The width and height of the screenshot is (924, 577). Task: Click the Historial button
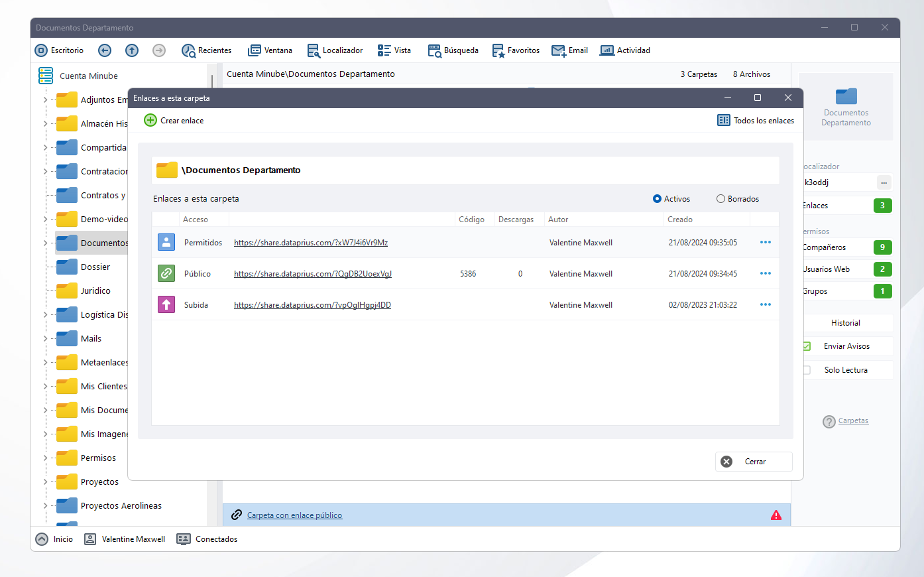[846, 323]
